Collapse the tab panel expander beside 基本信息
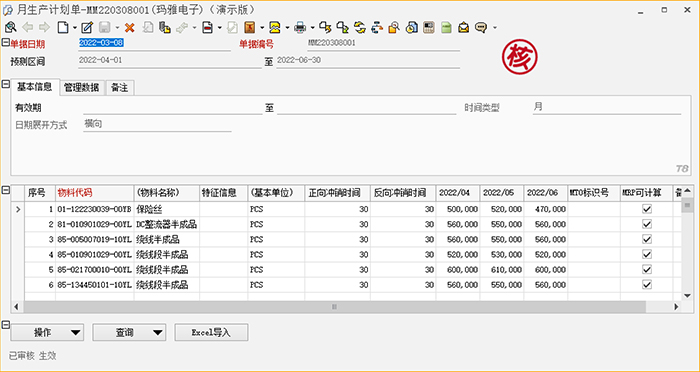 (5, 84)
